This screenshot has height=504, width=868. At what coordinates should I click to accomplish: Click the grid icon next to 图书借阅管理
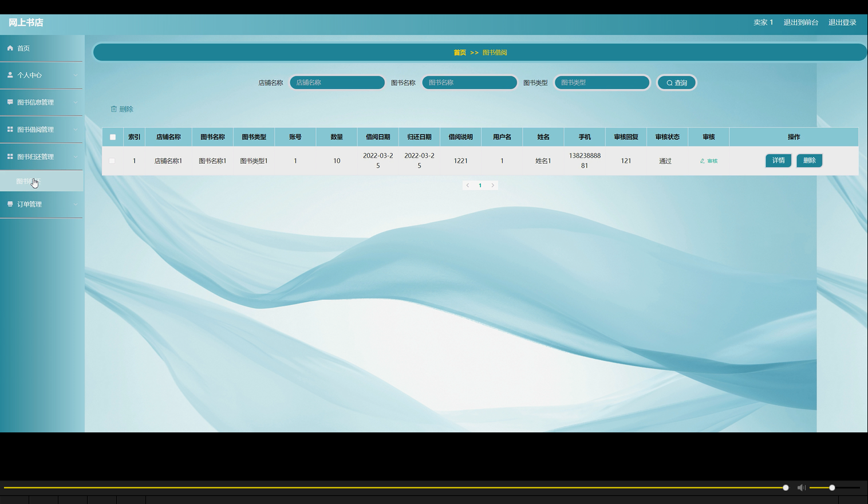(x=9, y=129)
